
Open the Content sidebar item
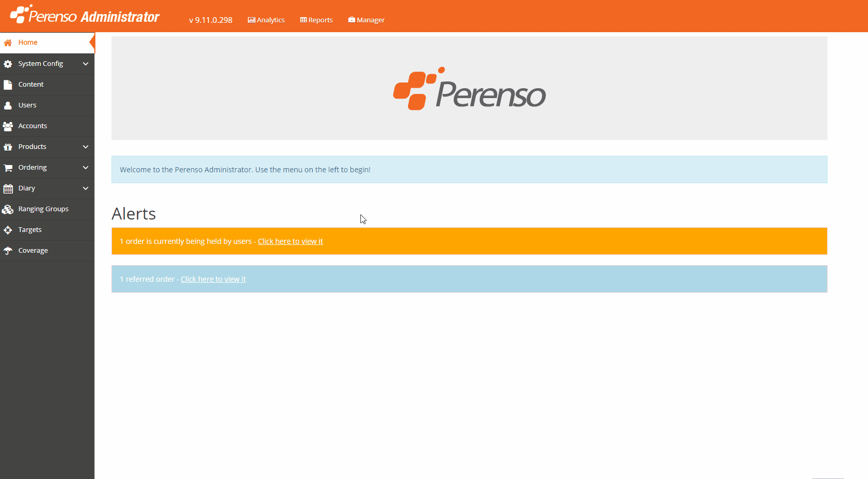click(x=47, y=85)
